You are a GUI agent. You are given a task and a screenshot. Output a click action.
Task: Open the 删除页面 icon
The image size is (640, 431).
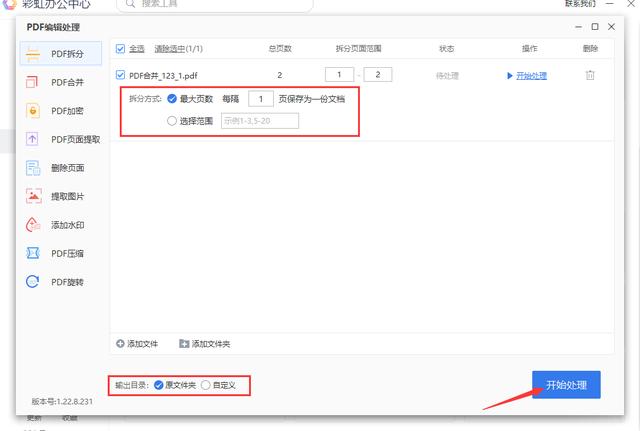click(33, 168)
